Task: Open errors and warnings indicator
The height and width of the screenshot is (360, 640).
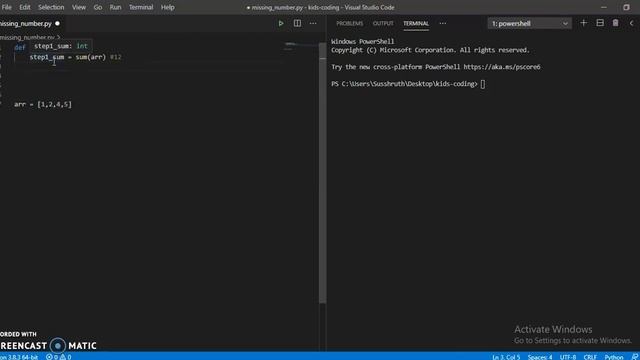Action: point(59,357)
